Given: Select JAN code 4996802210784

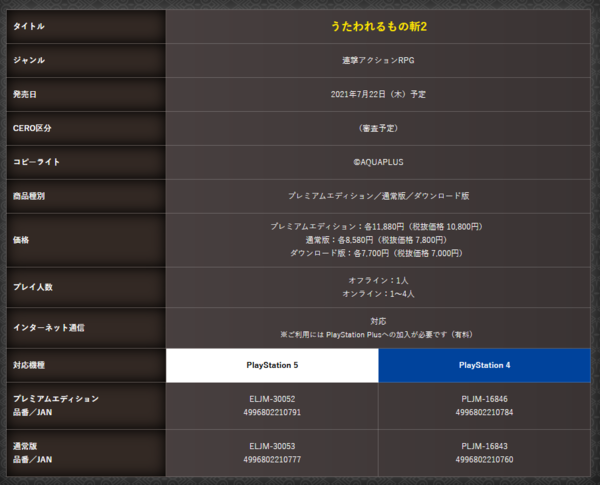Looking at the screenshot, I should pos(484,412).
